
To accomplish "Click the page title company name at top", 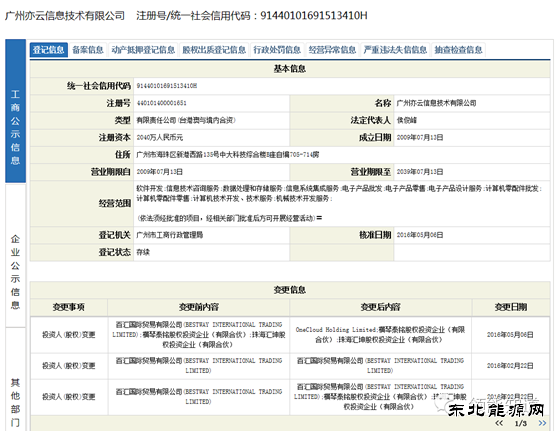I will [x=65, y=16].
